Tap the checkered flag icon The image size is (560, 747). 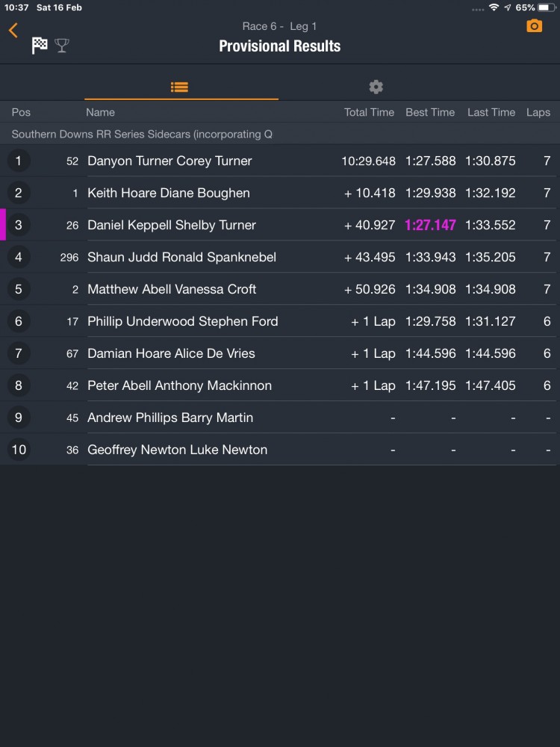click(x=40, y=46)
